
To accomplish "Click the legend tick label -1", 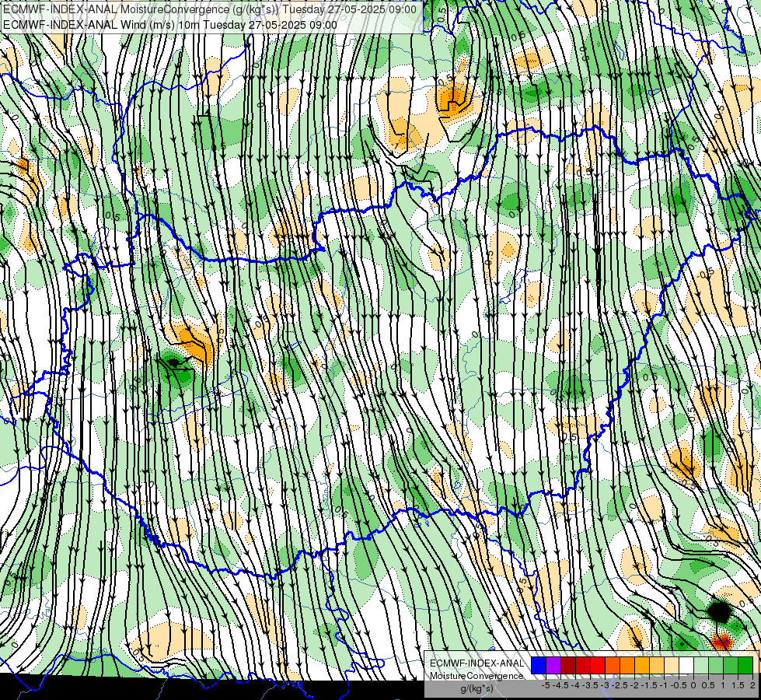I will click(664, 685).
